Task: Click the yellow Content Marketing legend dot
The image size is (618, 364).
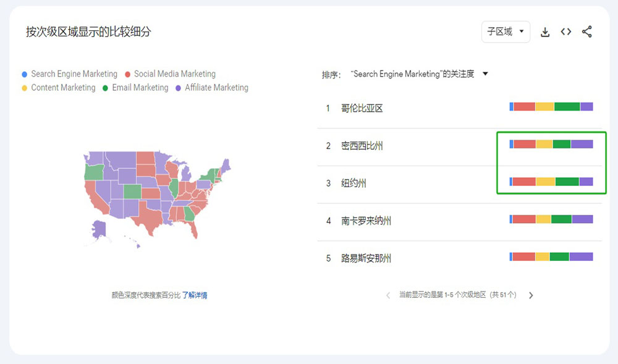Action: (x=25, y=88)
